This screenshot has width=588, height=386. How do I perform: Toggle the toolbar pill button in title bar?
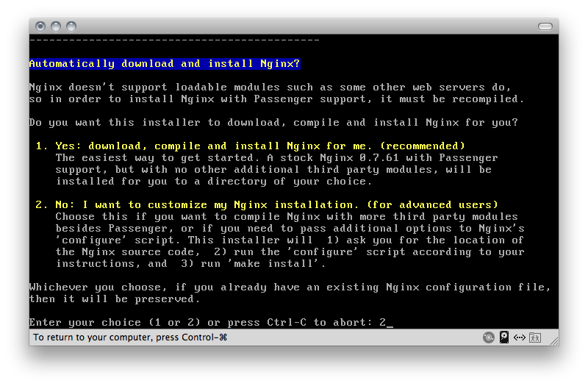[x=545, y=26]
